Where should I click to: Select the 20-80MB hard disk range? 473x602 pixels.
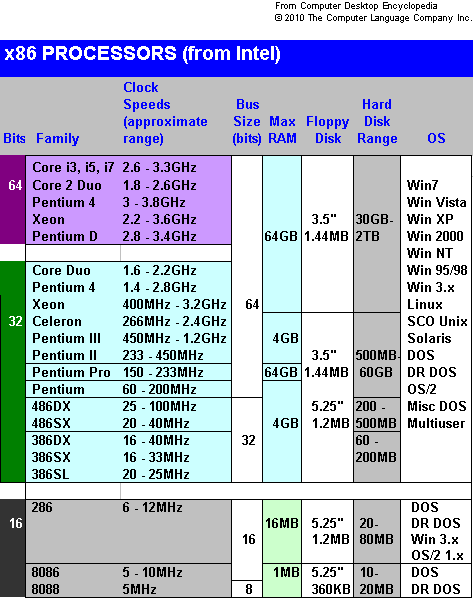pos(376,531)
